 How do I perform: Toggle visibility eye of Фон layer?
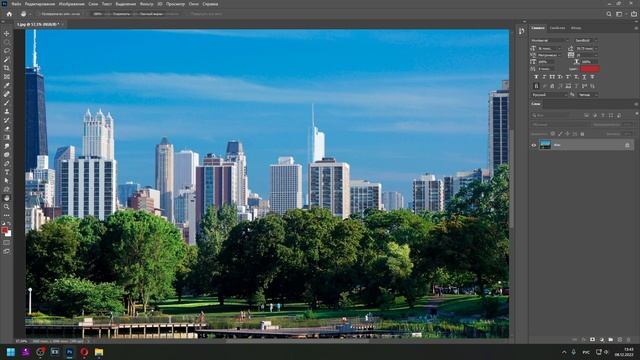tap(533, 145)
